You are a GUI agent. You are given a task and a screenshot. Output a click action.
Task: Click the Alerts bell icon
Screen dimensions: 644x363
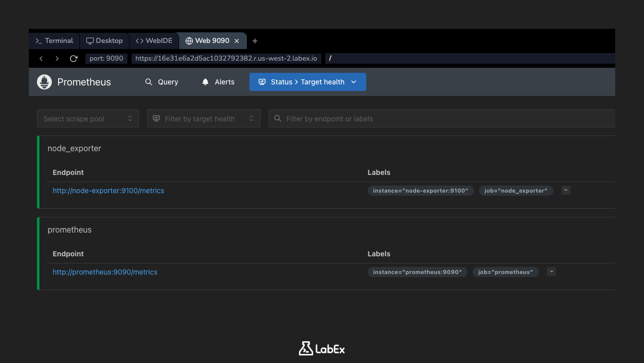tap(205, 81)
